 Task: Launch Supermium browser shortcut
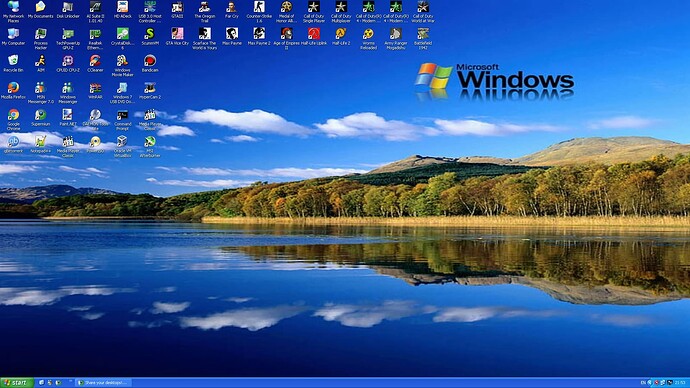(x=40, y=117)
